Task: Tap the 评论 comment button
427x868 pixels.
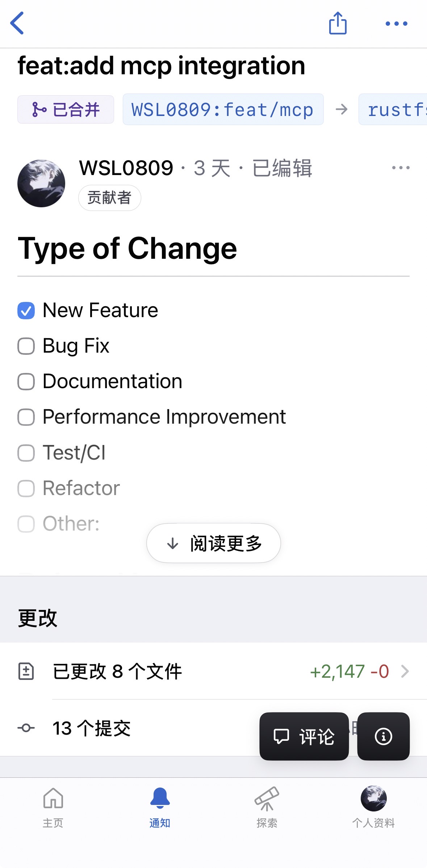Action: point(304,736)
